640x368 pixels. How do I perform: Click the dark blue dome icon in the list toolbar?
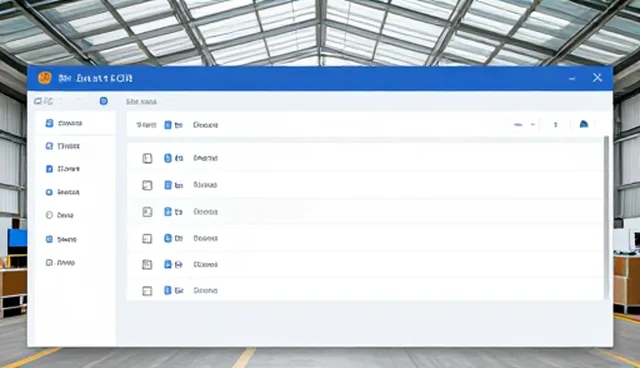coord(584,124)
